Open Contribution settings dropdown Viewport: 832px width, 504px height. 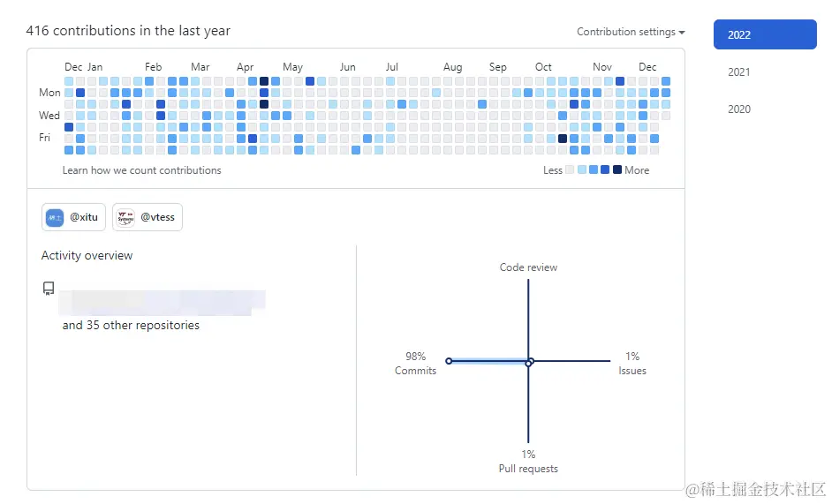tap(631, 32)
